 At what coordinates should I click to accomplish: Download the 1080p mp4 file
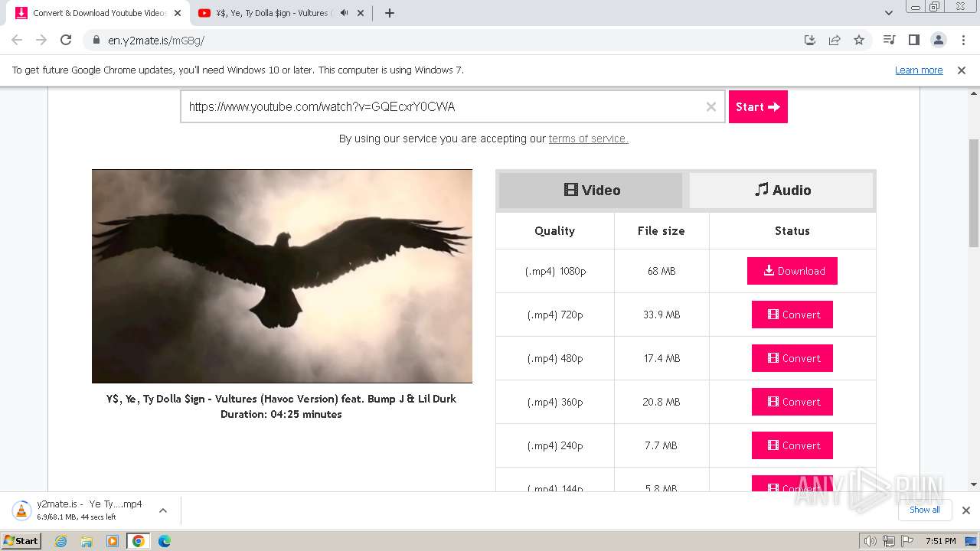pyautogui.click(x=792, y=271)
